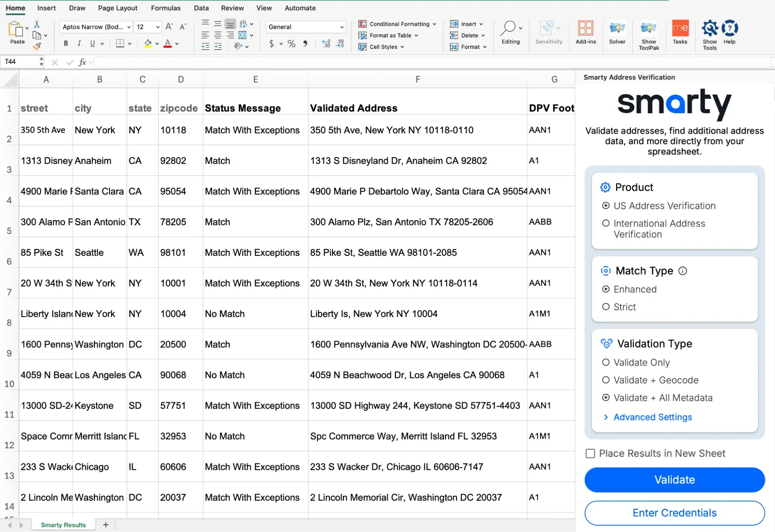
Task: Click Show ToolPak icon
Action: (649, 35)
